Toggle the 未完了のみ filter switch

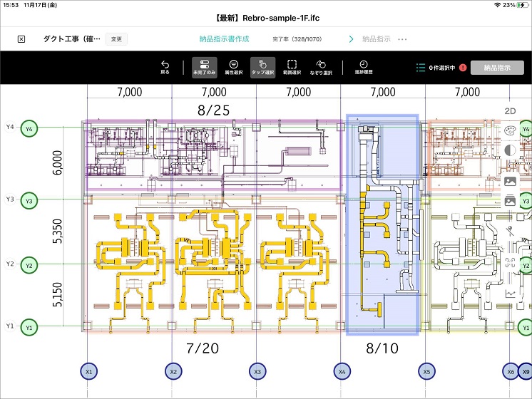pos(204,67)
